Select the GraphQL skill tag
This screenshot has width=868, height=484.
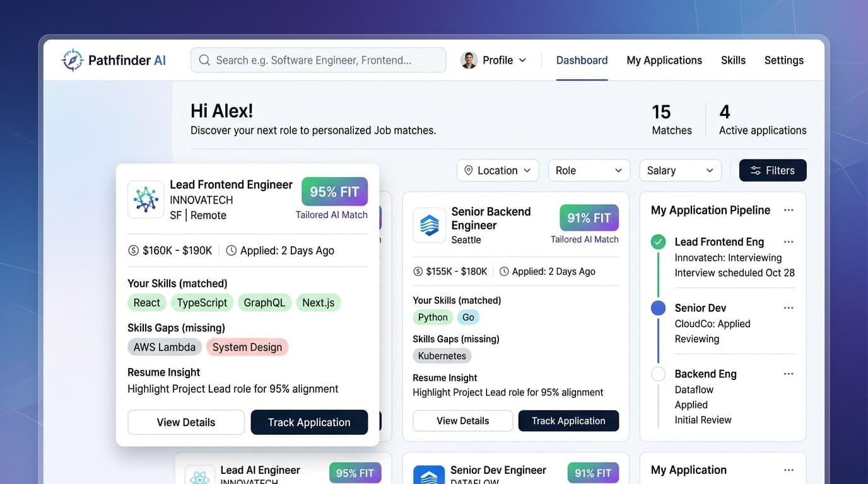pos(264,302)
